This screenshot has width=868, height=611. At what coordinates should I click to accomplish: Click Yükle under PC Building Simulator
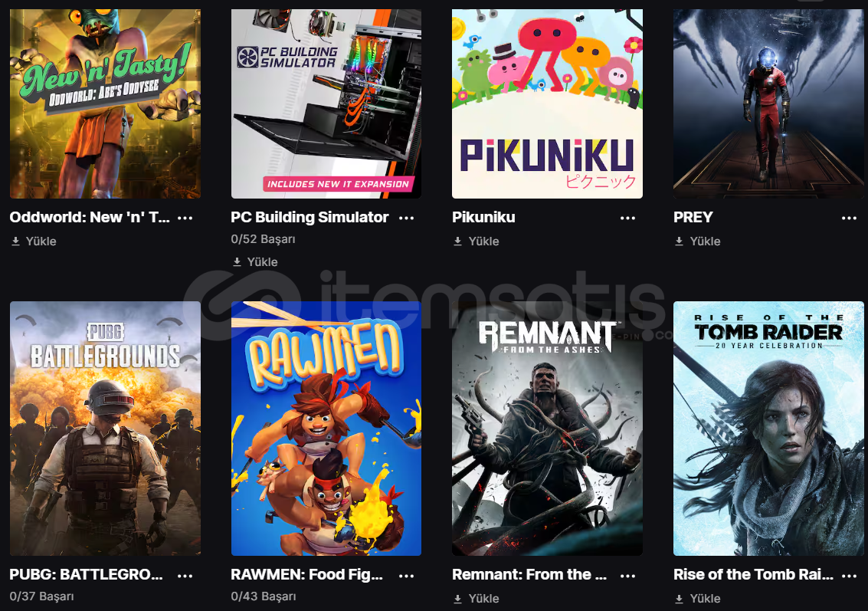pyautogui.click(x=255, y=262)
